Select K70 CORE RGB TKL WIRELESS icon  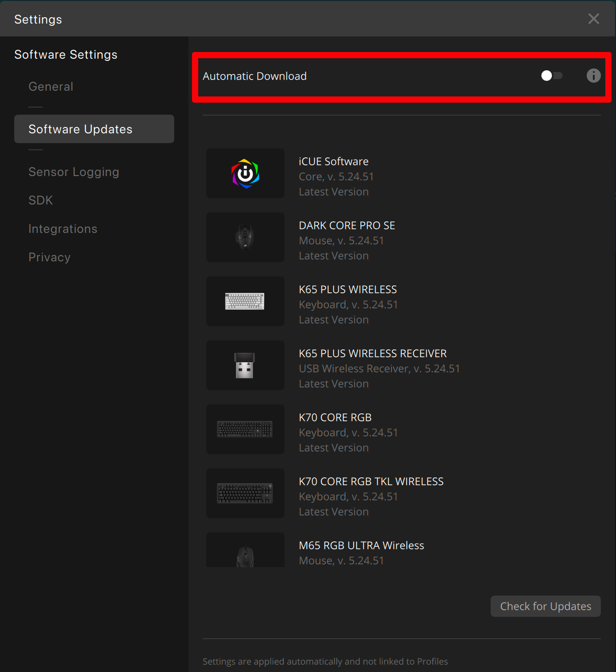tap(245, 493)
